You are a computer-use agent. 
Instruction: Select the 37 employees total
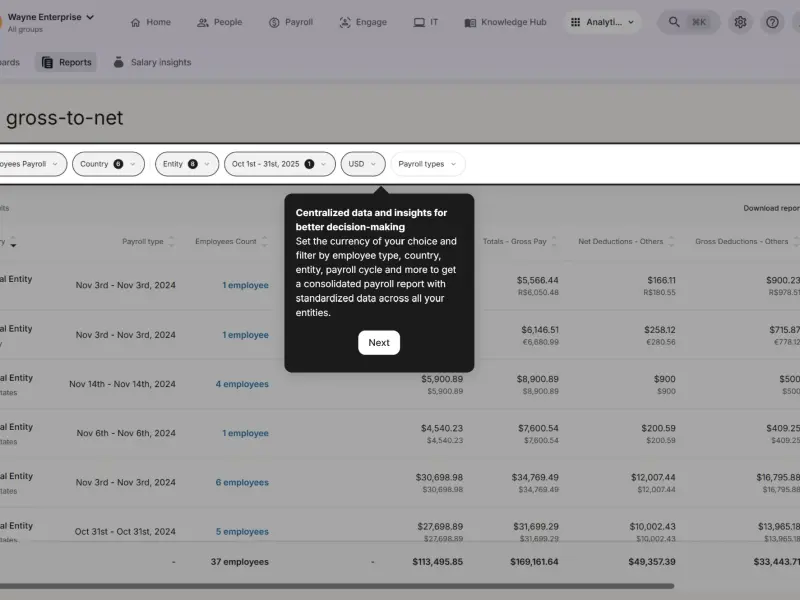point(239,562)
